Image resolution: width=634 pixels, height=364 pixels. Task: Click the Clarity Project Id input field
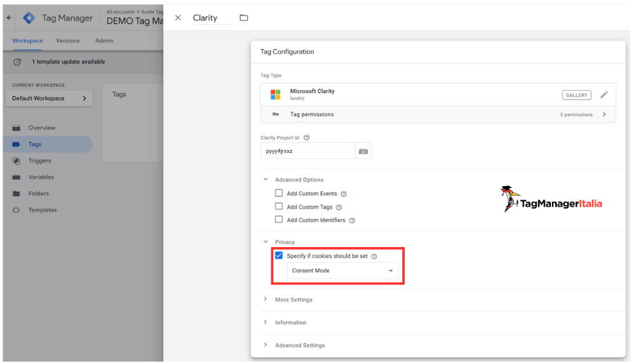(307, 151)
